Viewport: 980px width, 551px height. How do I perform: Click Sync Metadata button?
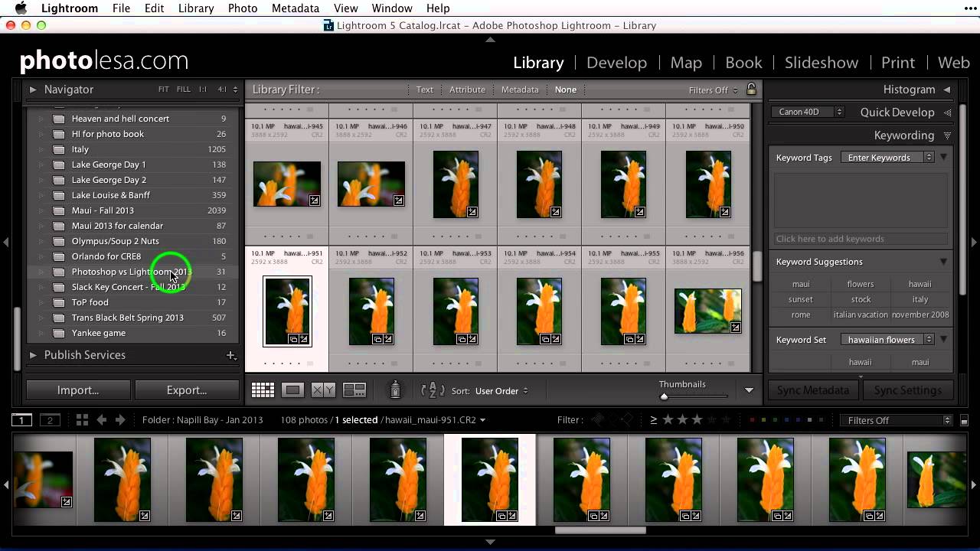coord(813,390)
